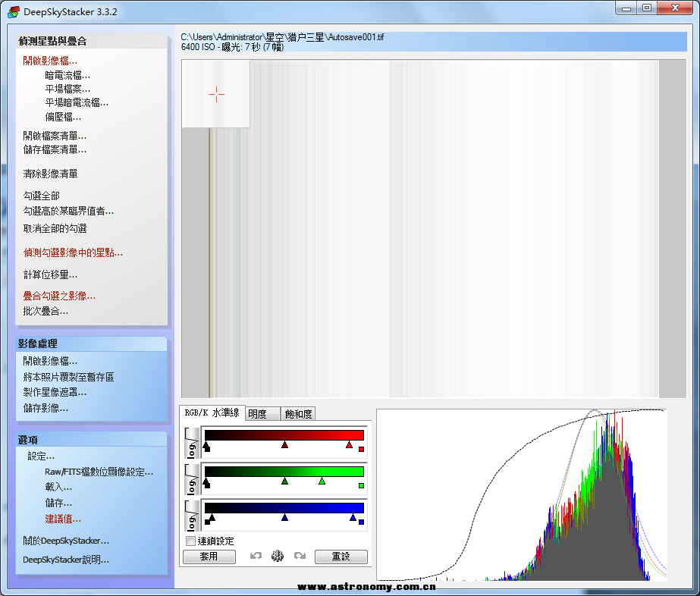The width and height of the screenshot is (700, 596).
Task: Click the histogram graph area
Action: click(x=522, y=494)
